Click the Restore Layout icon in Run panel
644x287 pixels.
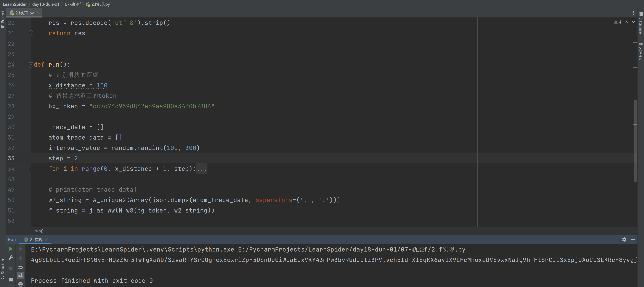point(11,279)
